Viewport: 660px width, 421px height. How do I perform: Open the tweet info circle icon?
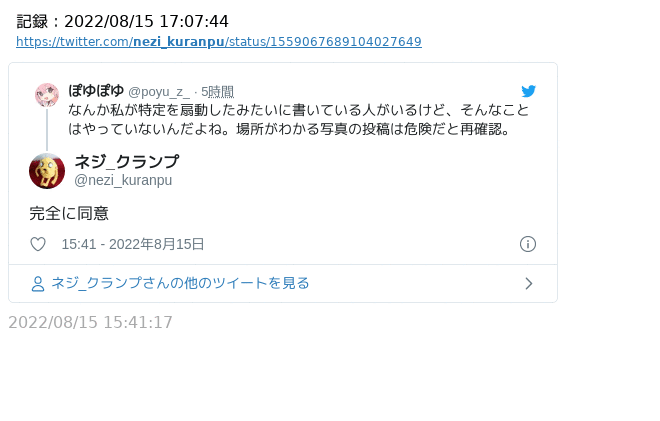528,244
